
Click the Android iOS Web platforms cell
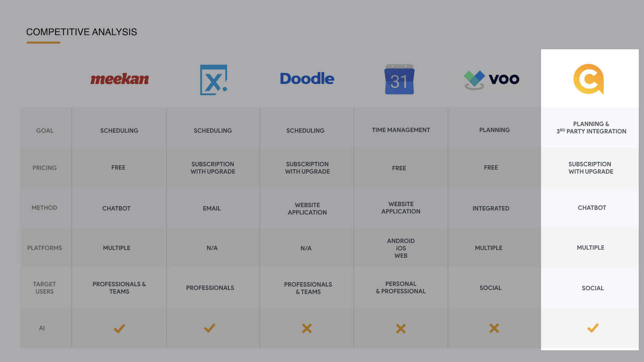(x=401, y=248)
